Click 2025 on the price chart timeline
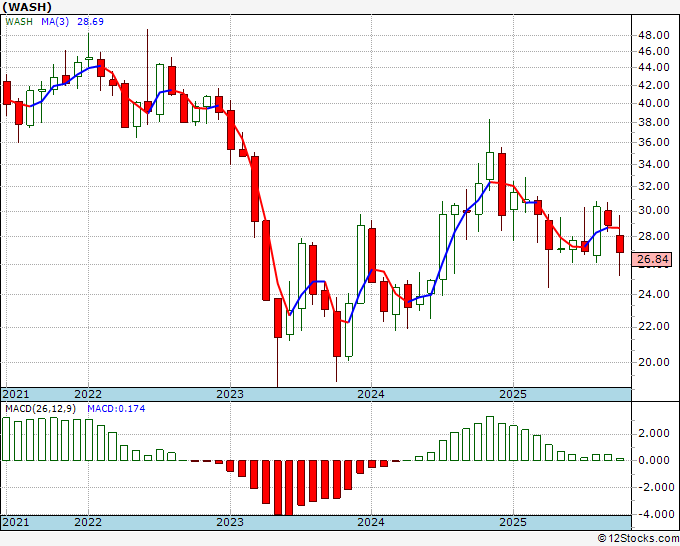 click(513, 394)
